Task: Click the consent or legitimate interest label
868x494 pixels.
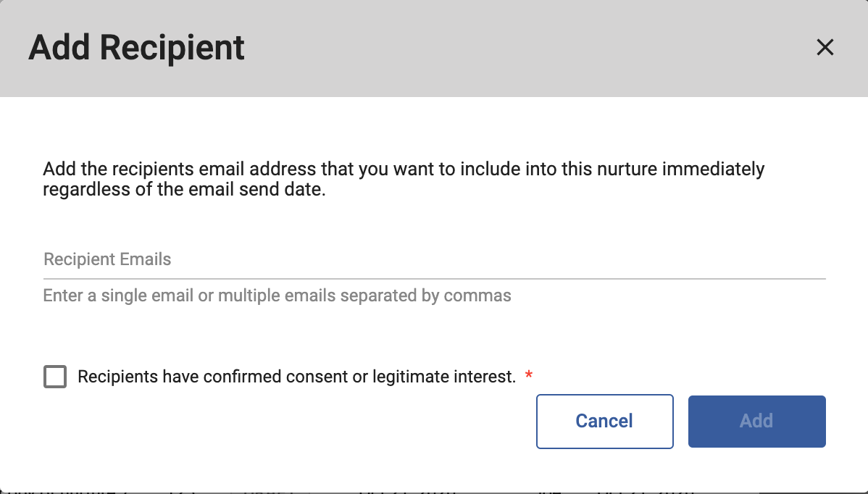Action: tap(296, 377)
